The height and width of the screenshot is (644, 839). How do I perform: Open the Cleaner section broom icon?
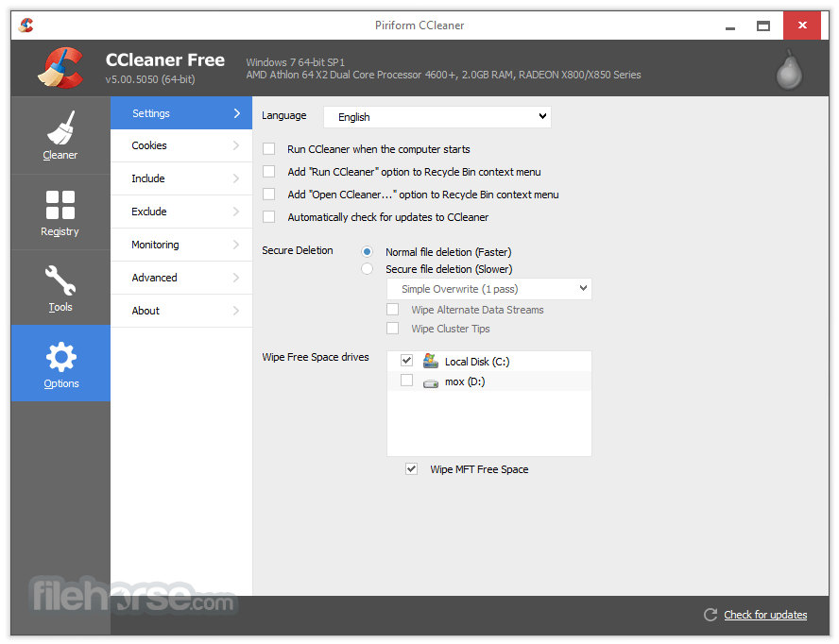point(60,127)
